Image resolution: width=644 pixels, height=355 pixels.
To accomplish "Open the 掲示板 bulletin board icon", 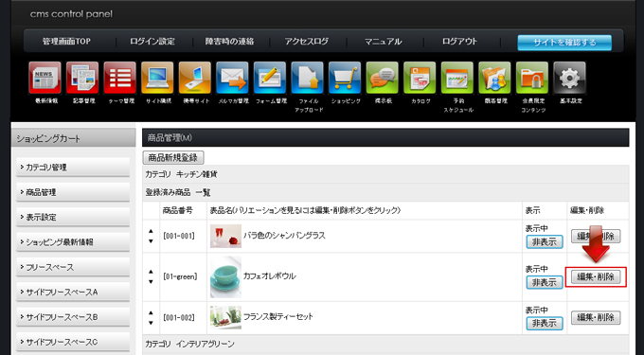I will point(382,78).
